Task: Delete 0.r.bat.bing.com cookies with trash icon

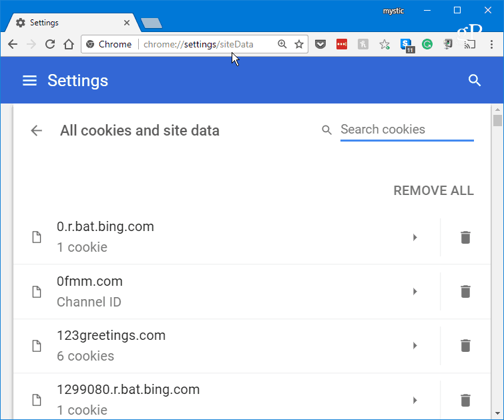Action: point(465,237)
